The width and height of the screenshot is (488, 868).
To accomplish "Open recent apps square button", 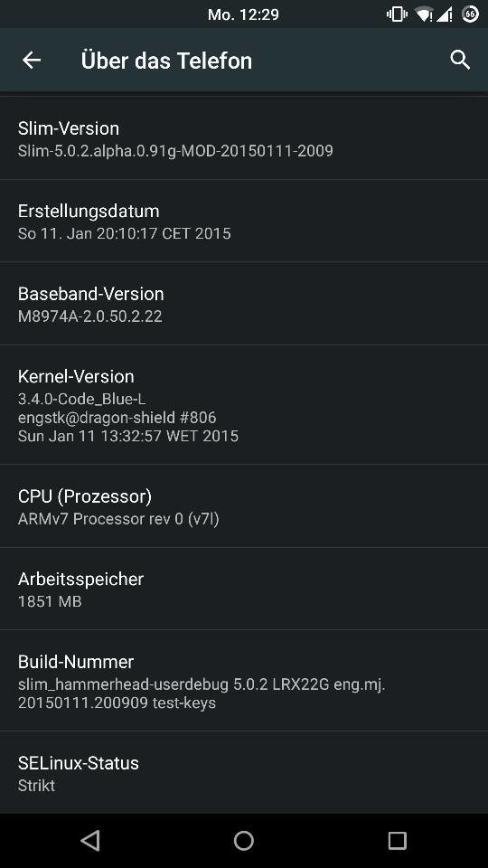I will coord(398,840).
